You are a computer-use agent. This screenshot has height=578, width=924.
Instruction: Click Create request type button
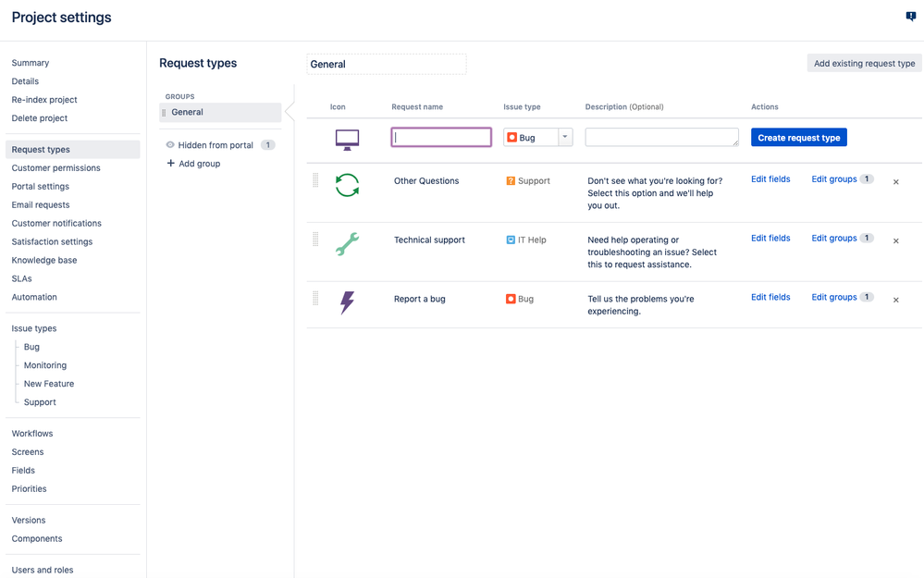tap(798, 137)
